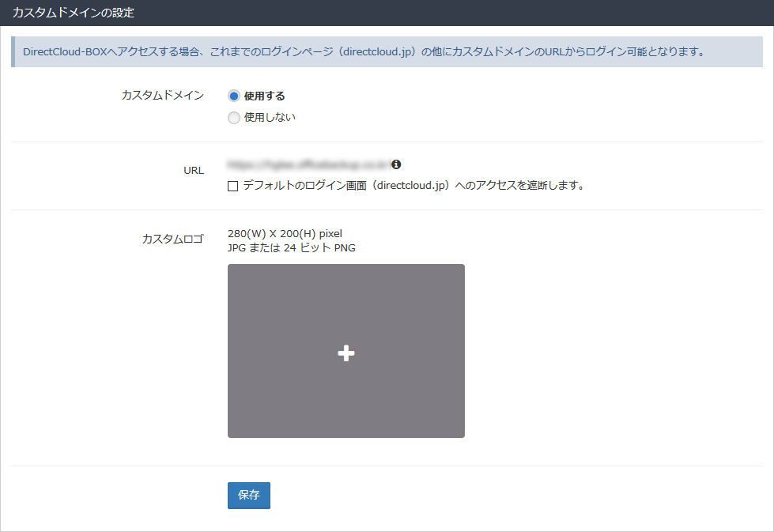Viewport: 774px width, 532px height.
Task: Click the カスタムドメインの設定 header title
Action: 73,13
